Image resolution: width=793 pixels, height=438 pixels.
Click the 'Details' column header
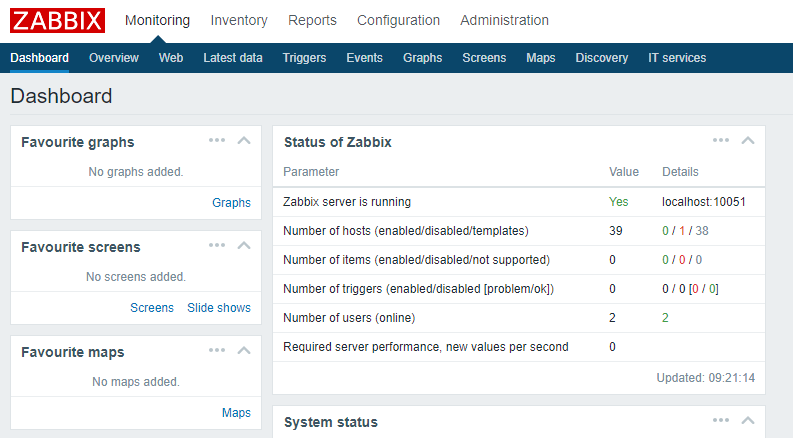680,172
